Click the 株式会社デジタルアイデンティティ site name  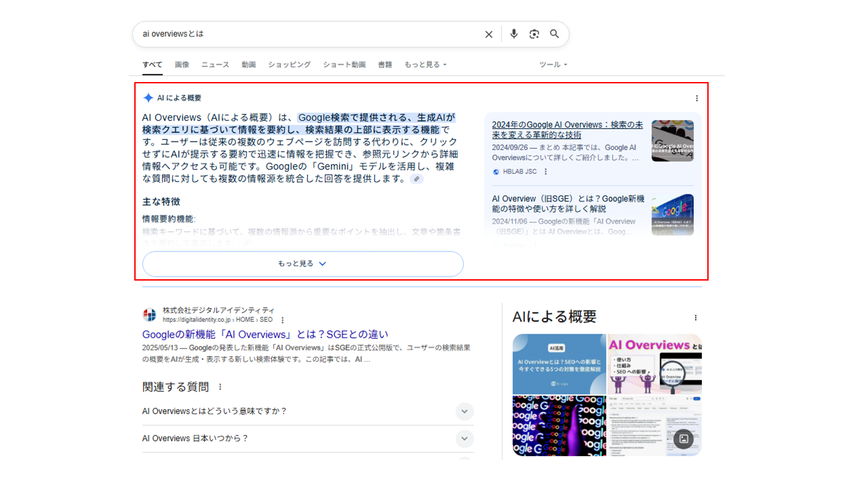tap(218, 310)
